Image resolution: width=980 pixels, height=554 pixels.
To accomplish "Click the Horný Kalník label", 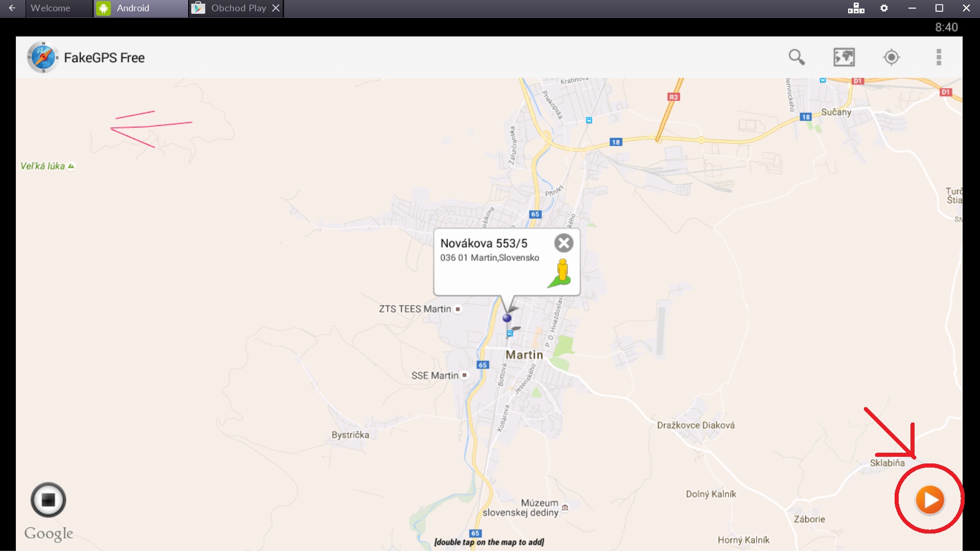I will pos(743,540).
